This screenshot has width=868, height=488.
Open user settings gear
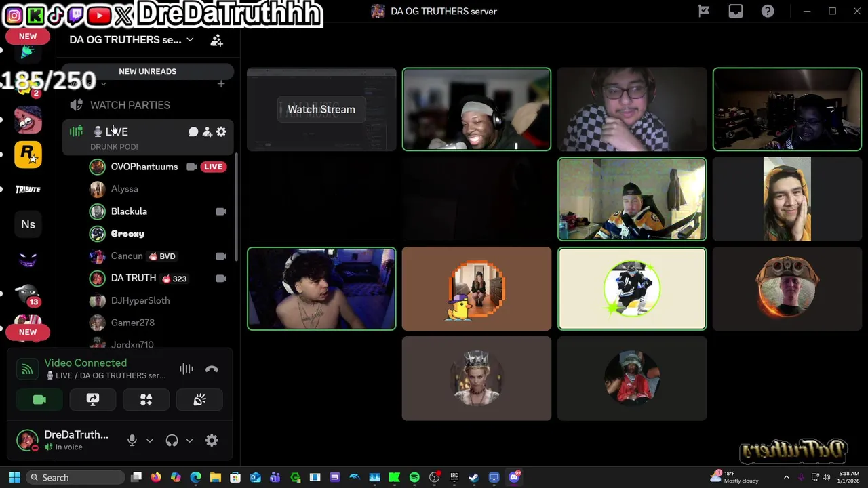(x=212, y=441)
